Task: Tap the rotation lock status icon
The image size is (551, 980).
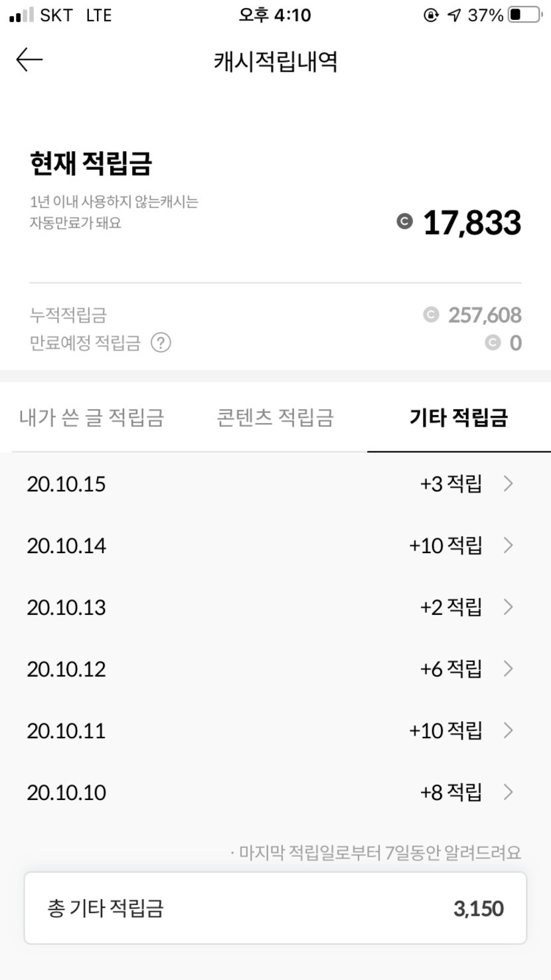Action: [x=431, y=15]
